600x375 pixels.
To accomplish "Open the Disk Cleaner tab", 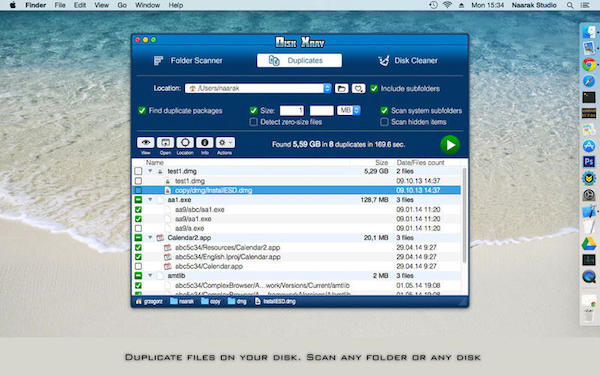I will pos(408,60).
